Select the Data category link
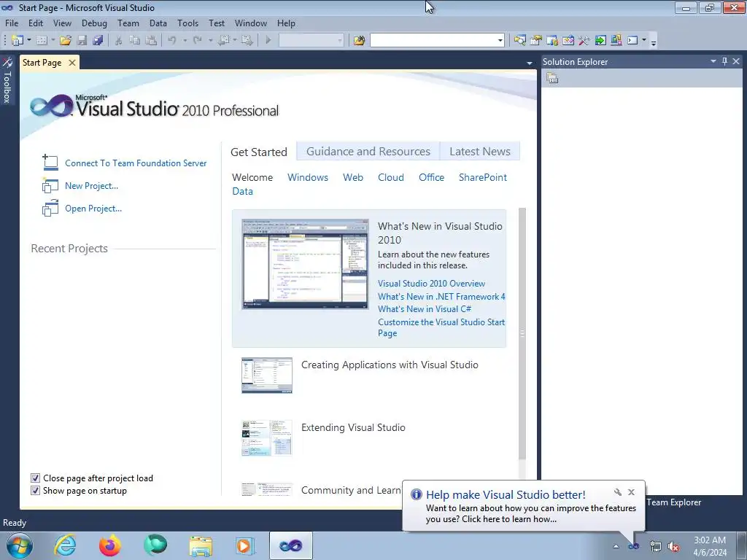 pyautogui.click(x=242, y=191)
